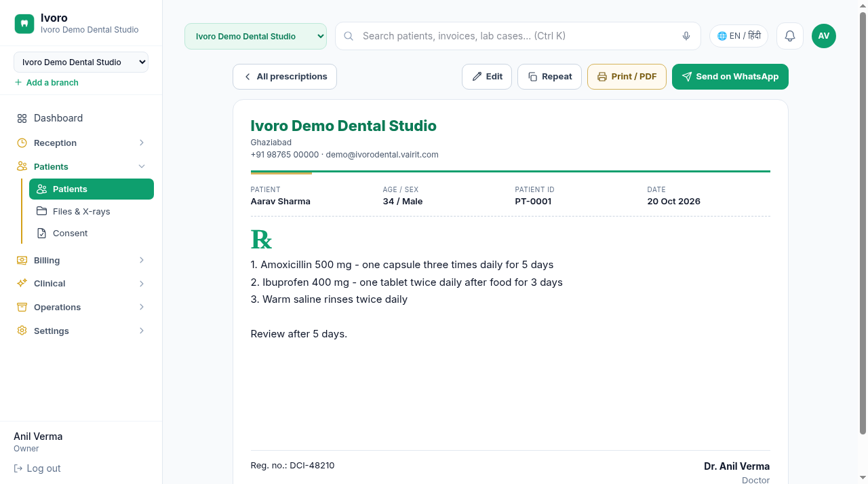Click the Log out arrow icon
The height and width of the screenshot is (484, 868).
click(18, 468)
